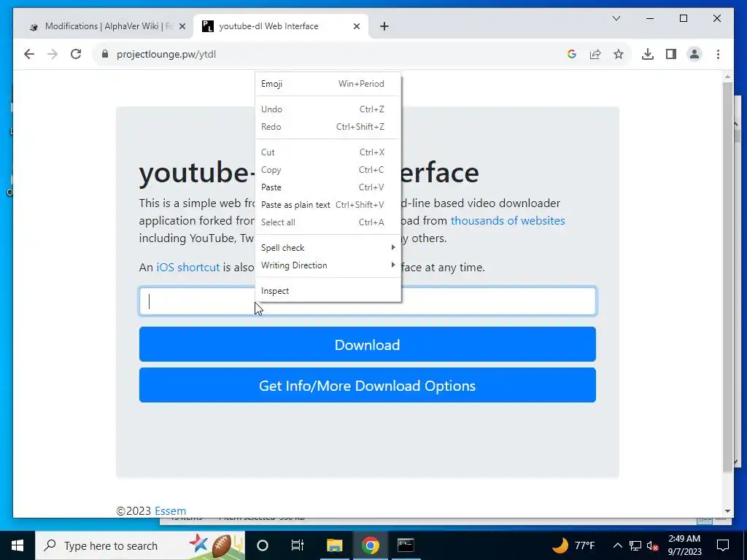
Task: Click the address bar URL projectlounge.pw/ytdl
Action: pyautogui.click(x=166, y=54)
